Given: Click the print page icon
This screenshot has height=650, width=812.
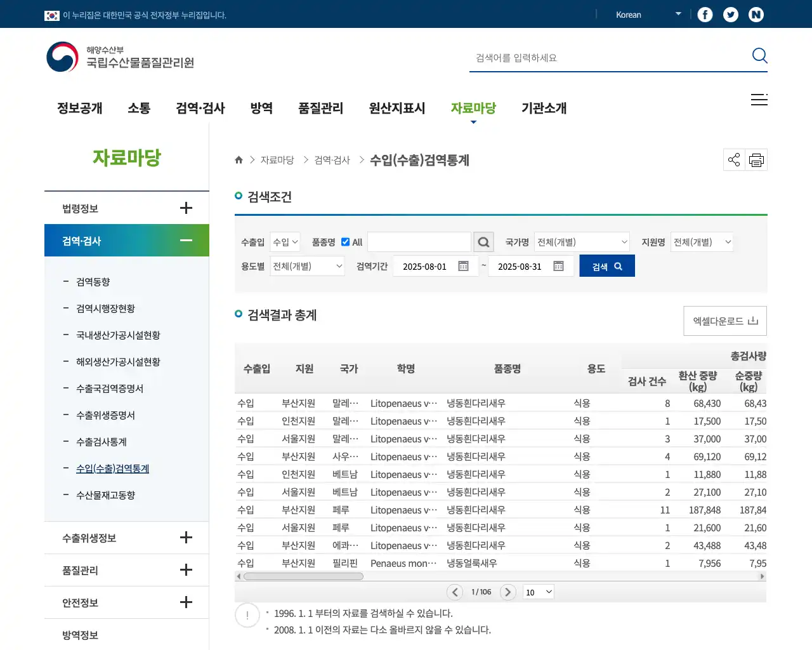Looking at the screenshot, I should (x=756, y=160).
